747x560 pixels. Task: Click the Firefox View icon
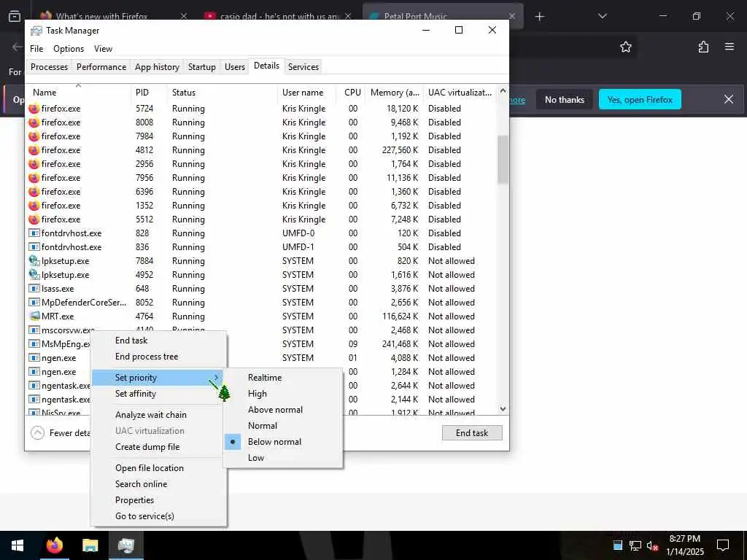15,16
